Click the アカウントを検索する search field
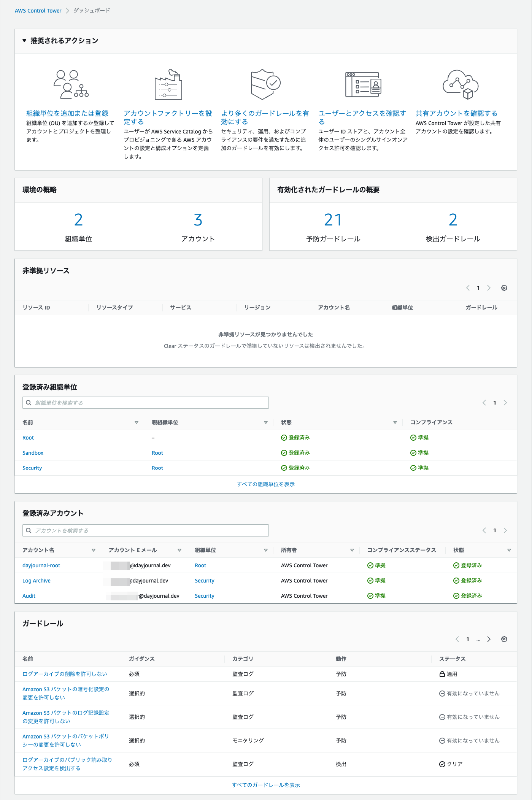 (146, 530)
